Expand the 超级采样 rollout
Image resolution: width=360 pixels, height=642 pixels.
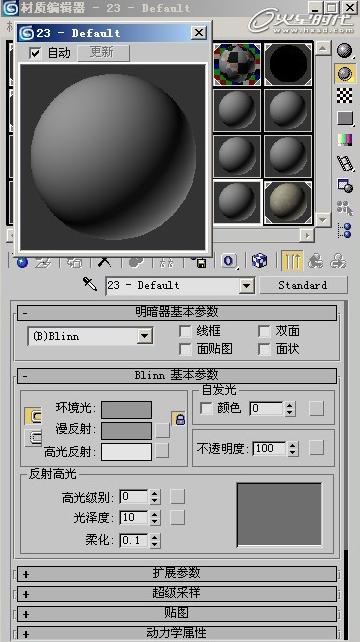coord(177,593)
